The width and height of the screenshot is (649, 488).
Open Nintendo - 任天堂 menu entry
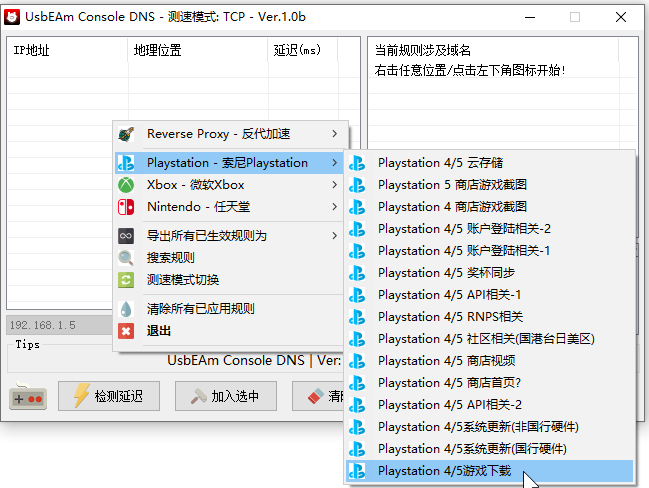tap(229, 207)
